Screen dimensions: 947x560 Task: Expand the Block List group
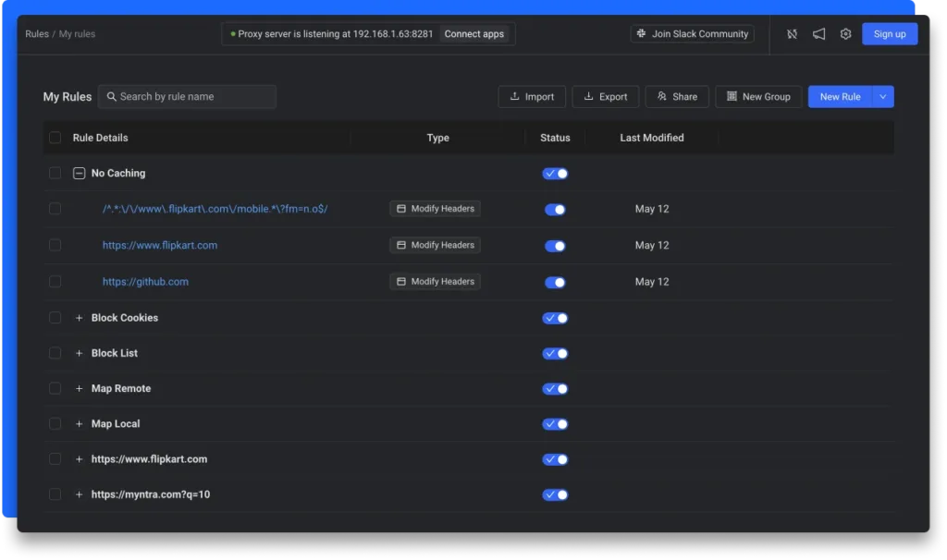coord(80,353)
